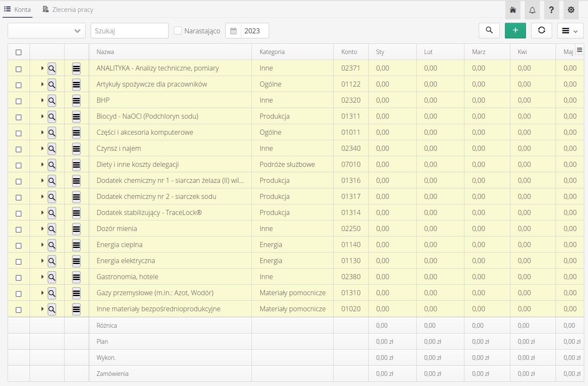Viewport: 588px width, 386px height.
Task: Open the home icon in top bar
Action: pyautogui.click(x=512, y=10)
